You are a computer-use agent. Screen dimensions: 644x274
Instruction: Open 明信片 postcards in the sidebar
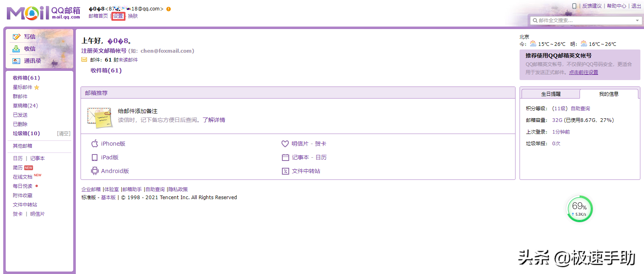37,214
